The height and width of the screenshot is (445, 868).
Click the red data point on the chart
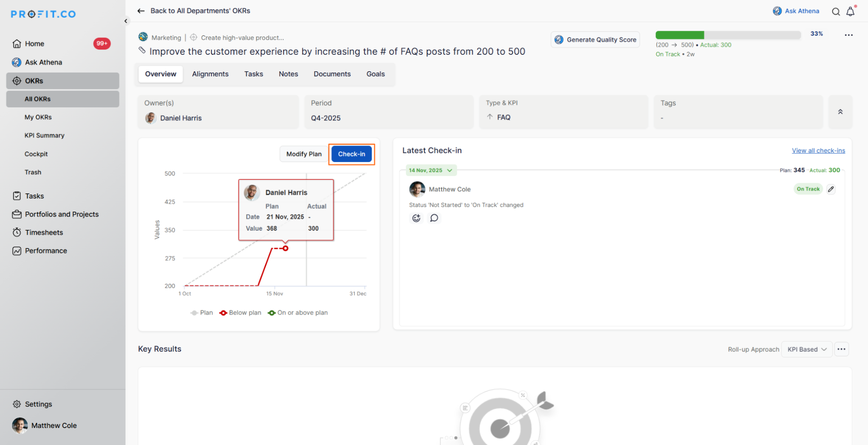(285, 248)
